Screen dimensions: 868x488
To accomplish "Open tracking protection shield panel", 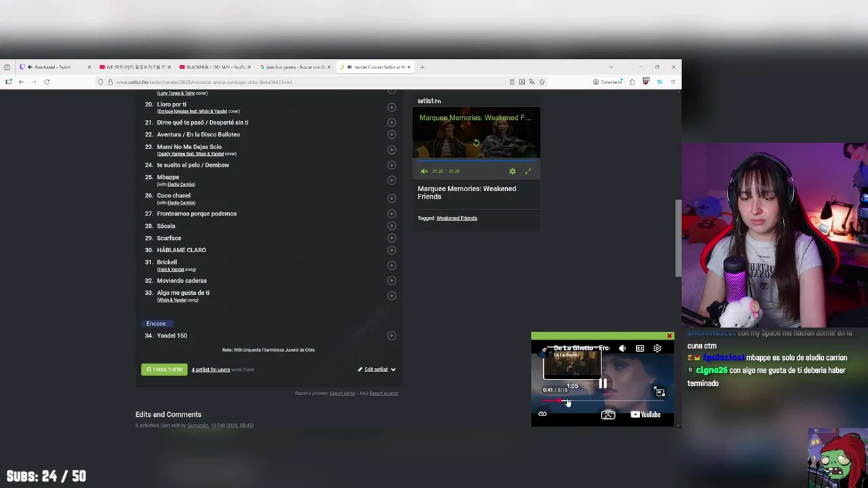I will pos(100,82).
